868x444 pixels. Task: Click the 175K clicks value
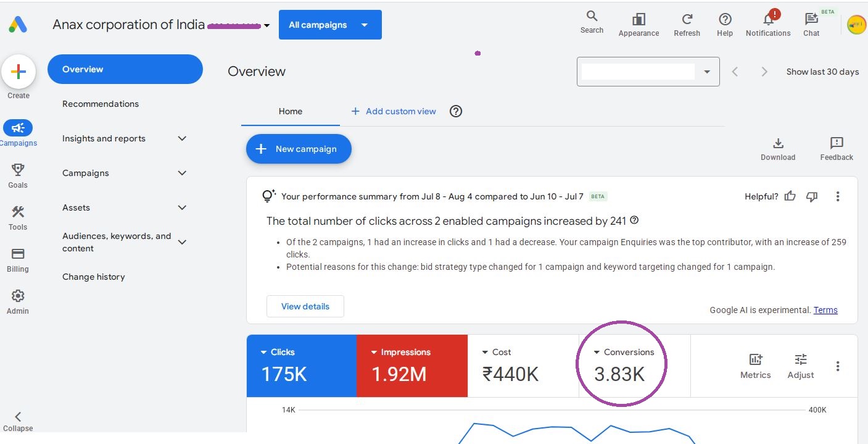pyautogui.click(x=284, y=374)
